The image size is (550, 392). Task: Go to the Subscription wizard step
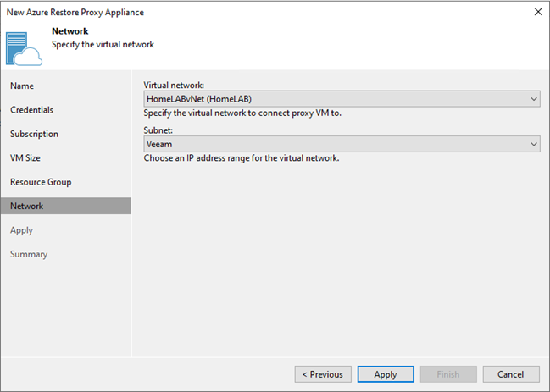click(x=34, y=134)
